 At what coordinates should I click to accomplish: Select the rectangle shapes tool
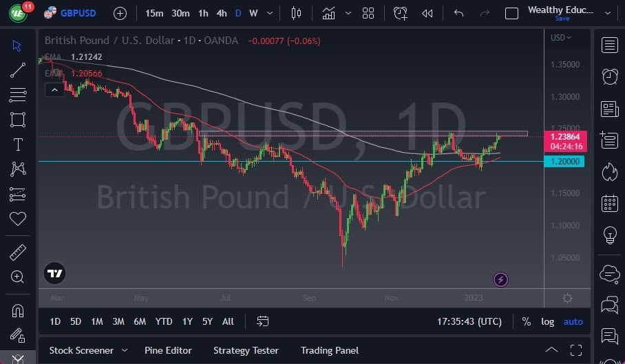click(x=17, y=120)
